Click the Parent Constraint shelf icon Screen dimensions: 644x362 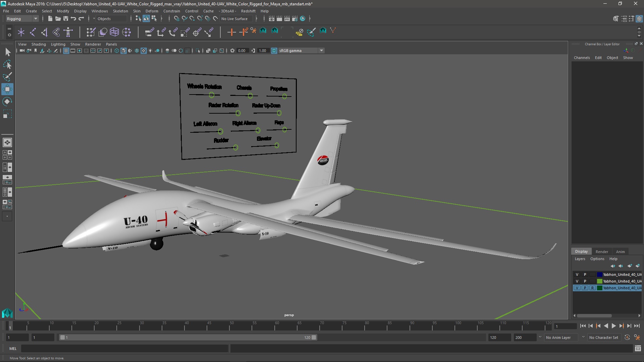click(149, 32)
